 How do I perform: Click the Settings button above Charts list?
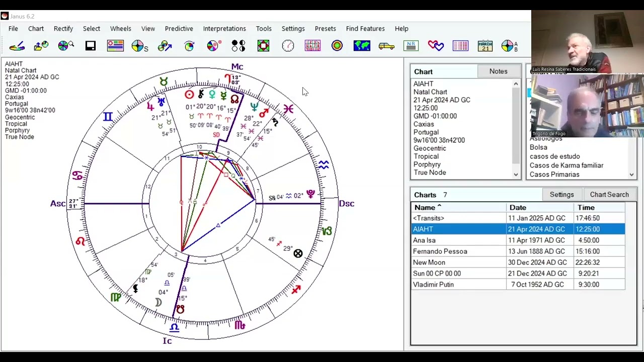coord(561,195)
